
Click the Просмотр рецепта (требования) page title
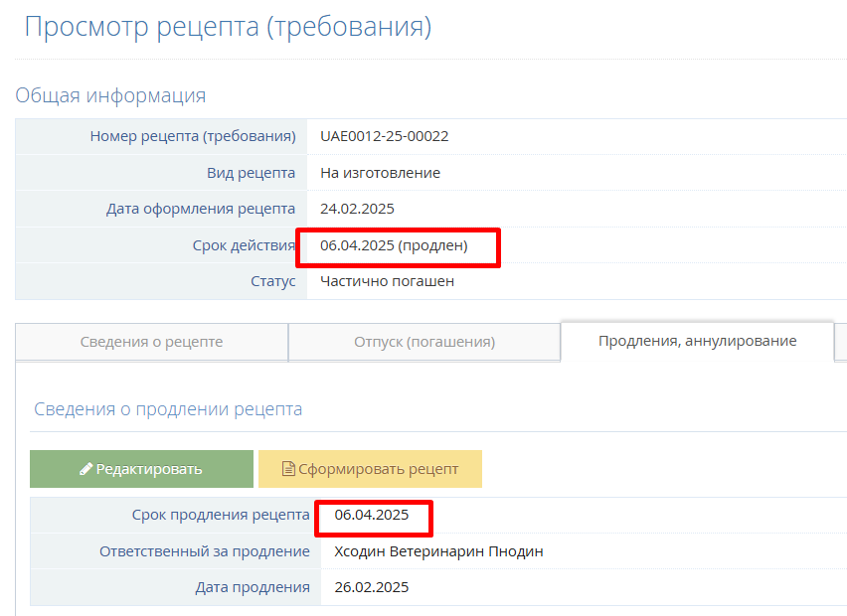228,27
